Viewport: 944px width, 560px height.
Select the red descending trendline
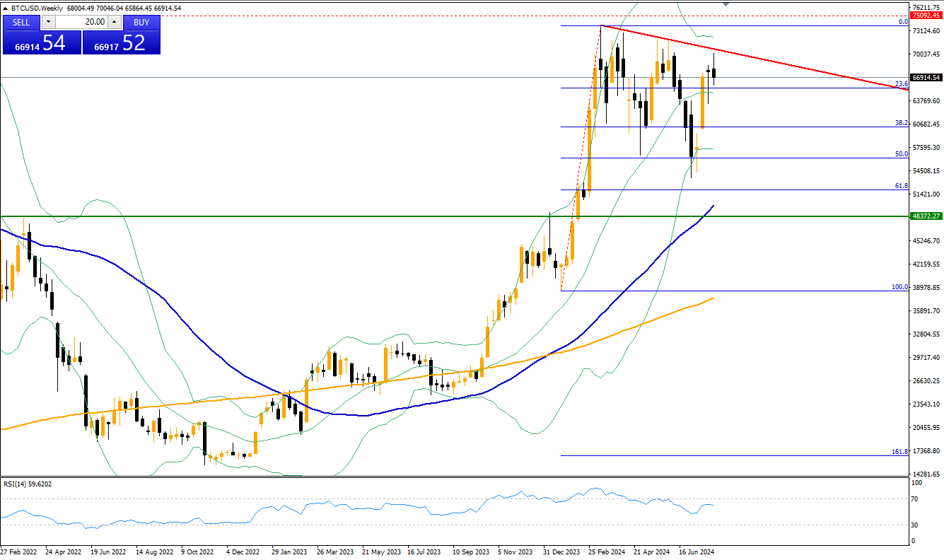coord(754,57)
